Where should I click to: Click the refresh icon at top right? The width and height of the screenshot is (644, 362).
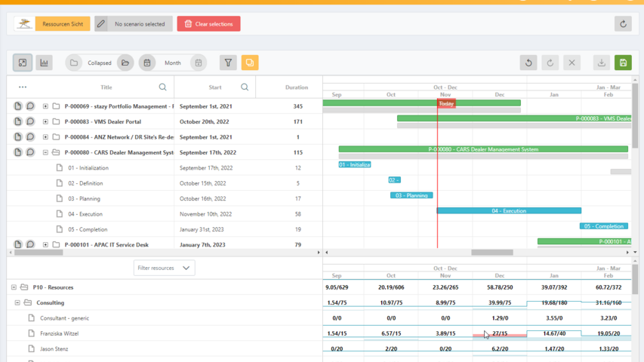point(622,24)
